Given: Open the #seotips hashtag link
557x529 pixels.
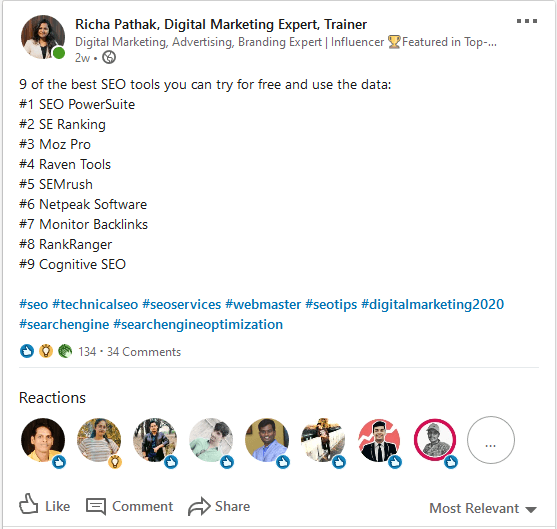Looking at the screenshot, I should (x=331, y=304).
